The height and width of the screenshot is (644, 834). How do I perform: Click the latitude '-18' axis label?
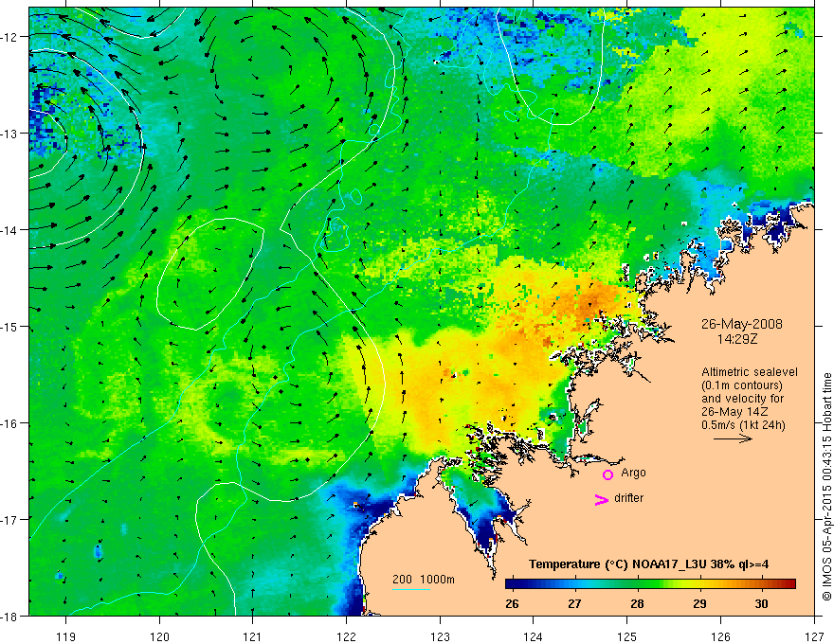coord(10,616)
